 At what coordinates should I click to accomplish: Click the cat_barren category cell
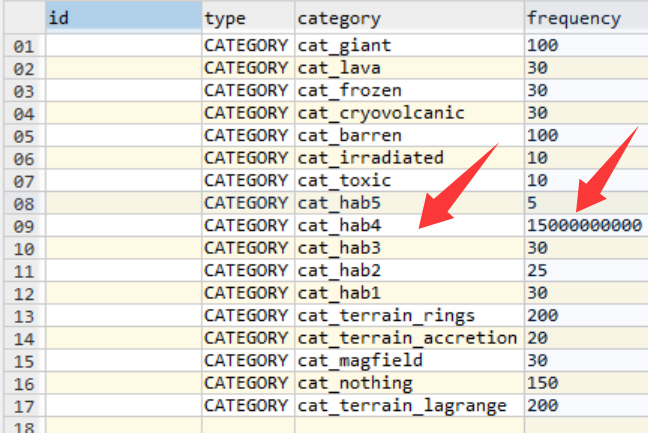(x=410, y=136)
